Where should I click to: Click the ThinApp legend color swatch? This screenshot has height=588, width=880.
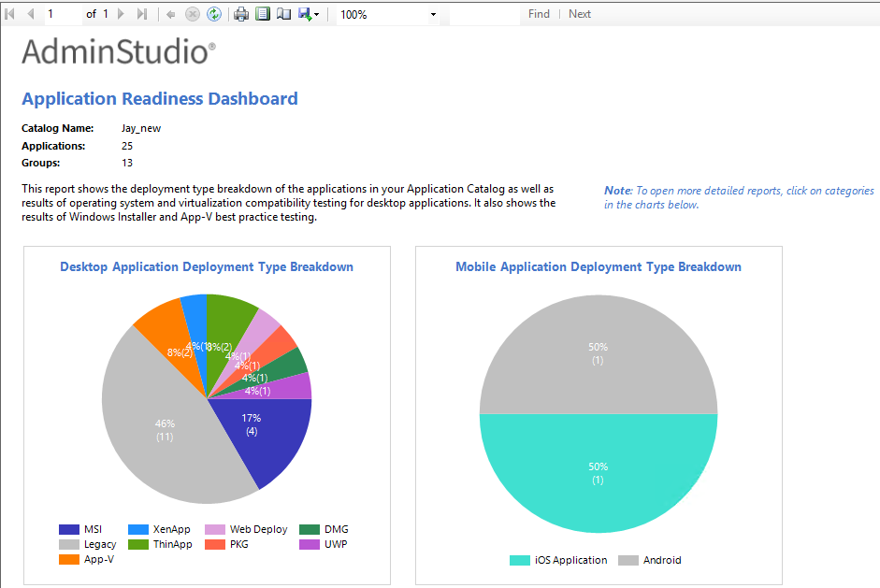pyautogui.click(x=138, y=544)
